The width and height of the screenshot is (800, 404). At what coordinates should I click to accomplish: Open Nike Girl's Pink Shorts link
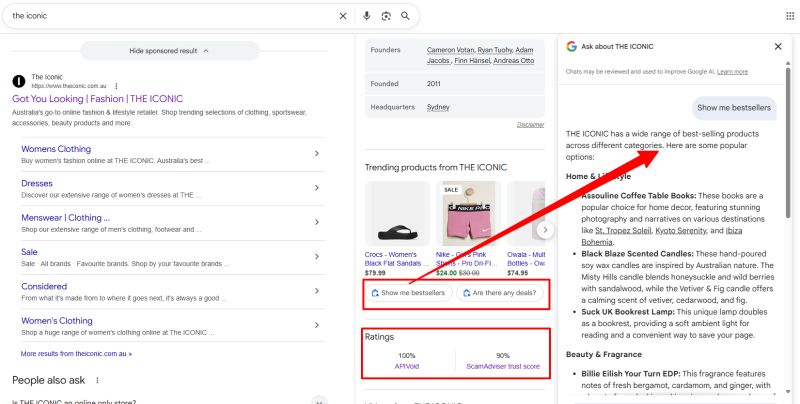pyautogui.click(x=465, y=259)
